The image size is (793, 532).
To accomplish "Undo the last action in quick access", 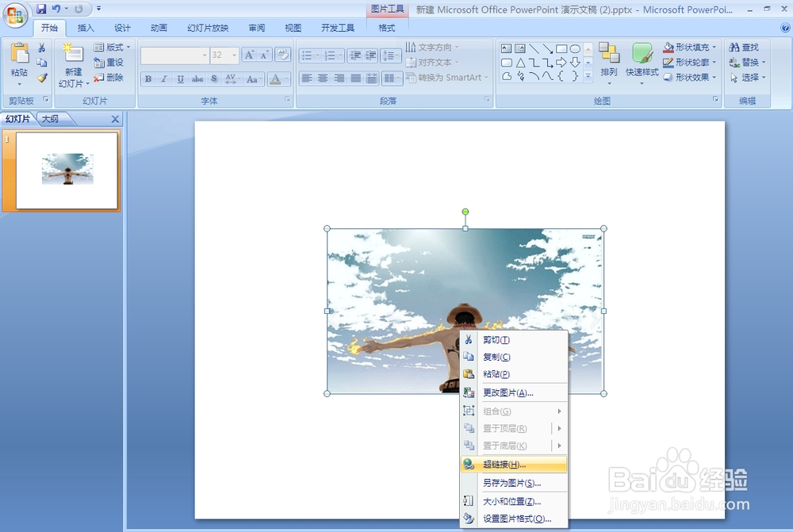I will [x=56, y=9].
